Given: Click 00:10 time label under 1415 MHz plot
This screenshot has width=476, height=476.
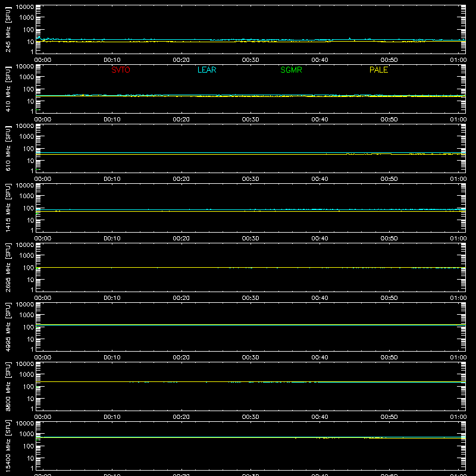Looking at the screenshot, I should click(112, 239).
